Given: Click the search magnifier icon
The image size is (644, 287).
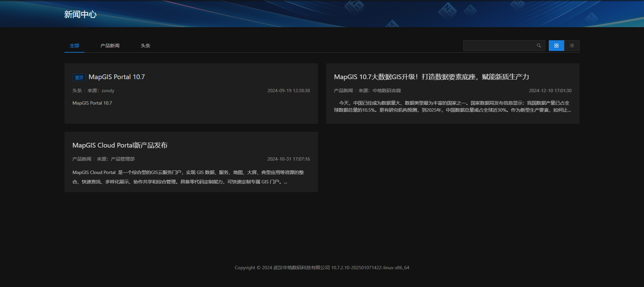Looking at the screenshot, I should 539,46.
